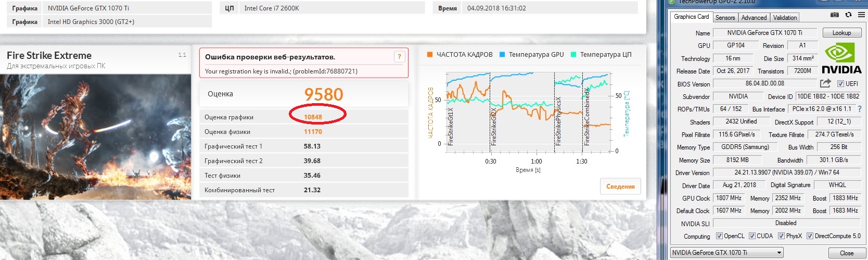Click the Intel HD Graphics 3000 (GT2+) text

[x=91, y=22]
